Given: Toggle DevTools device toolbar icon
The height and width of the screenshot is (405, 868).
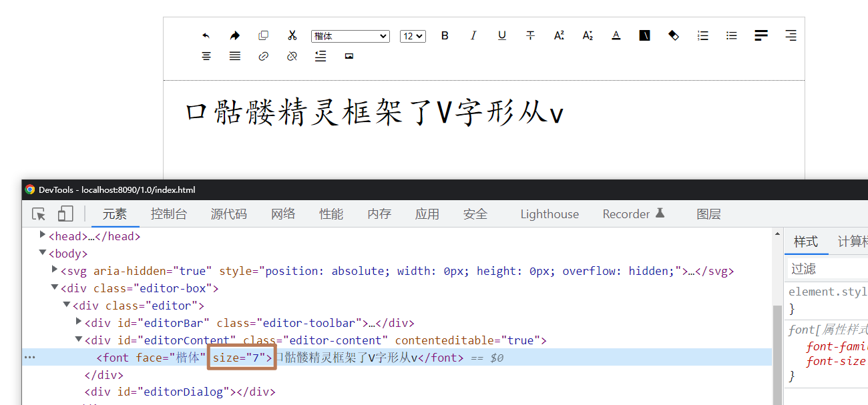Looking at the screenshot, I should [x=65, y=214].
